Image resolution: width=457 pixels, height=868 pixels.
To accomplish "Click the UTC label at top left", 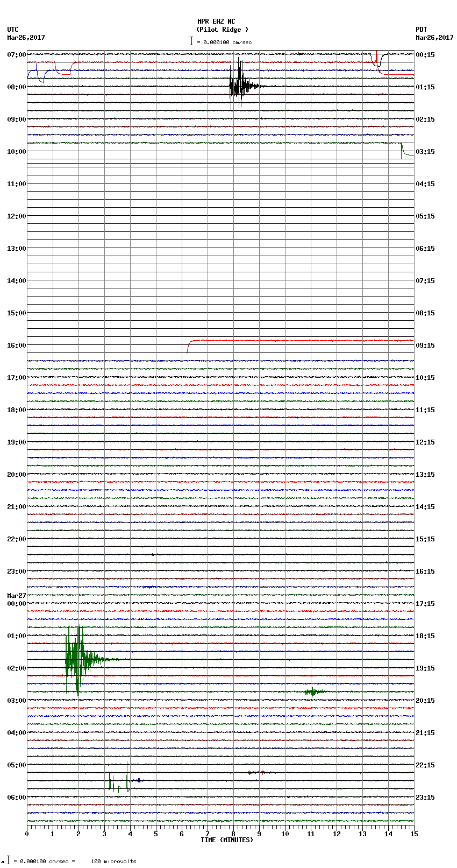I will pyautogui.click(x=13, y=30).
